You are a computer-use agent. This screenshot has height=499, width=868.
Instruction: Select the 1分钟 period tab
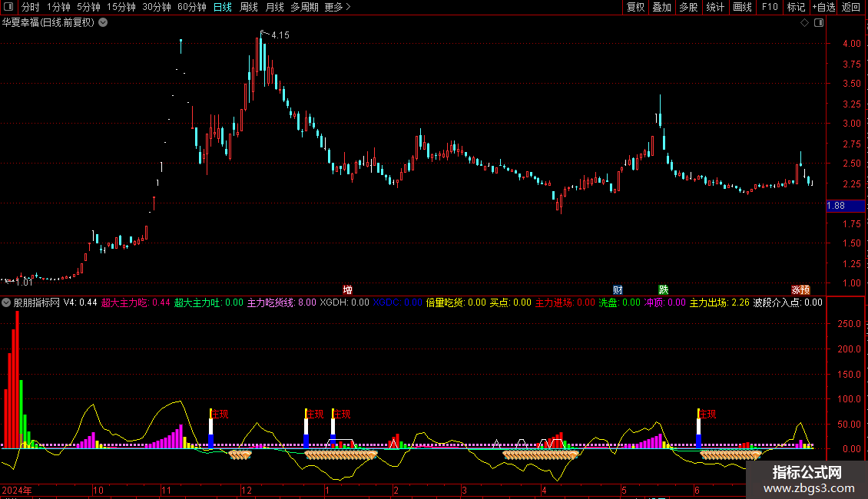[x=58, y=7]
